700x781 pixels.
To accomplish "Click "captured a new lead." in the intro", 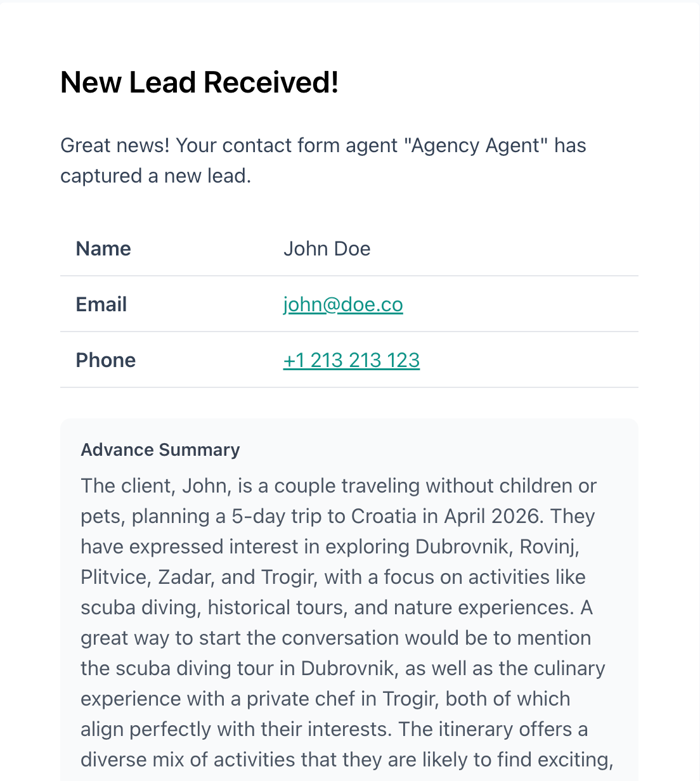I will point(156,176).
